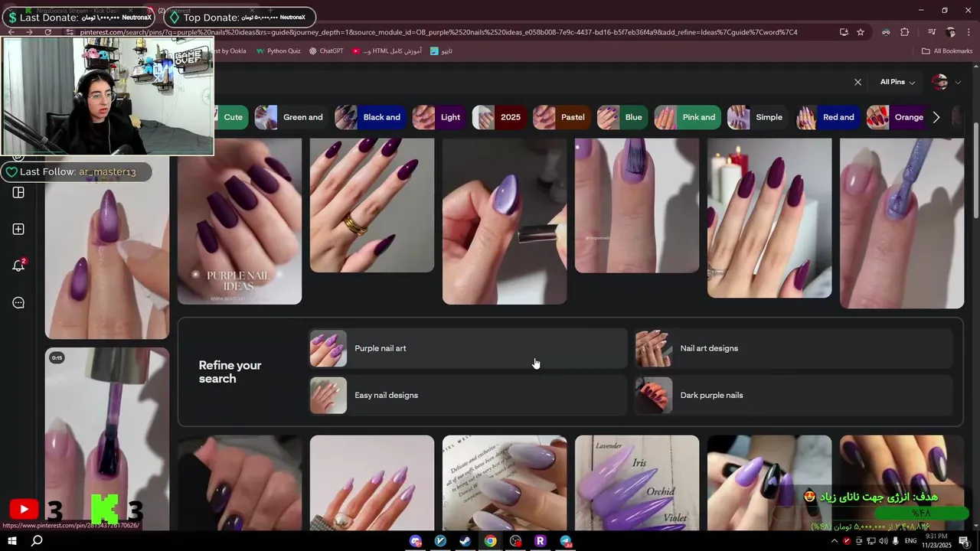Refine search with Dark purple nails
The image size is (980, 551).
pos(794,396)
